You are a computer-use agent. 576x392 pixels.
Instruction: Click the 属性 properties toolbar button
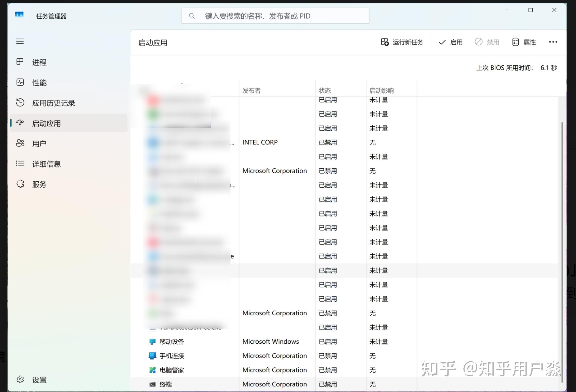[x=524, y=42]
